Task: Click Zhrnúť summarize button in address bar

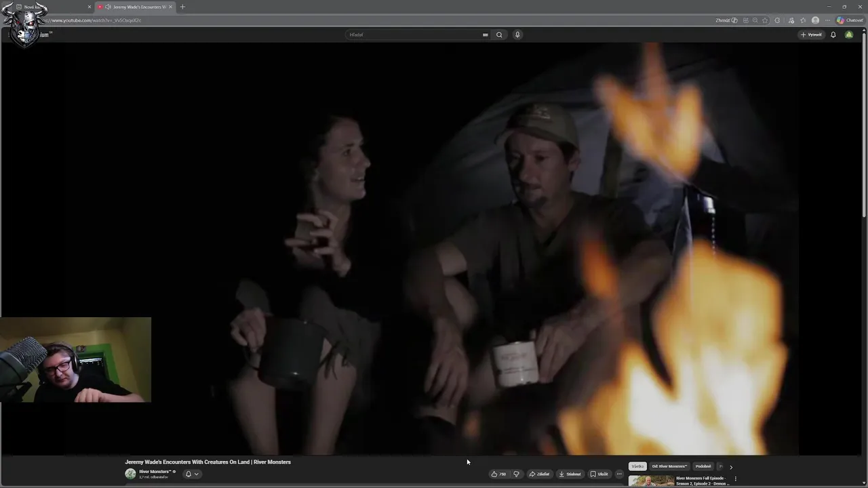Action: 726,20
